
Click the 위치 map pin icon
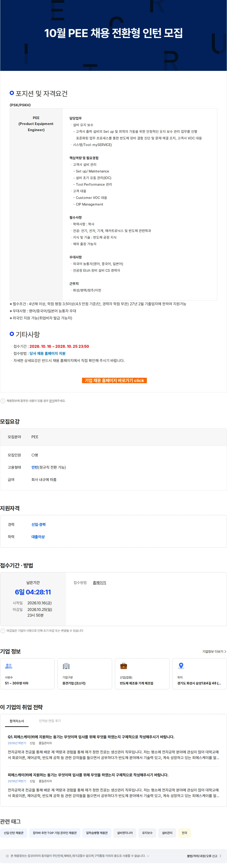pyautogui.click(x=181, y=666)
